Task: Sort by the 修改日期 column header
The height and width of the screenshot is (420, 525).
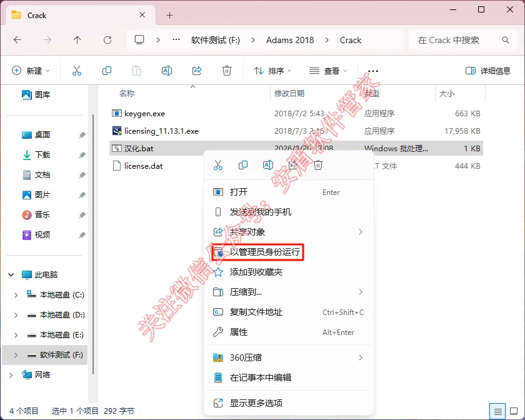Action: (x=289, y=94)
